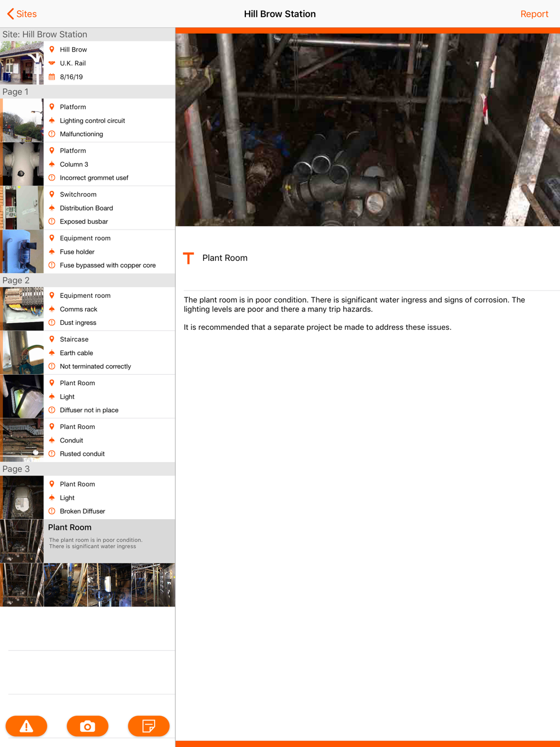Select the Lighting control circuit thumbnail
The image size is (560, 747).
22,120
